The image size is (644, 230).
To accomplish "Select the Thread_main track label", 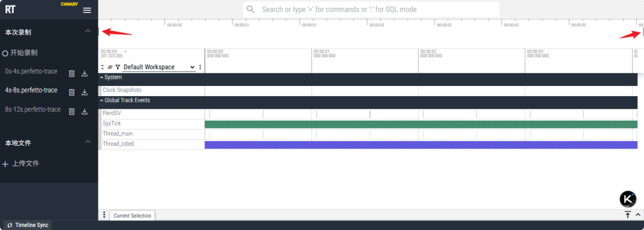I will point(117,134).
